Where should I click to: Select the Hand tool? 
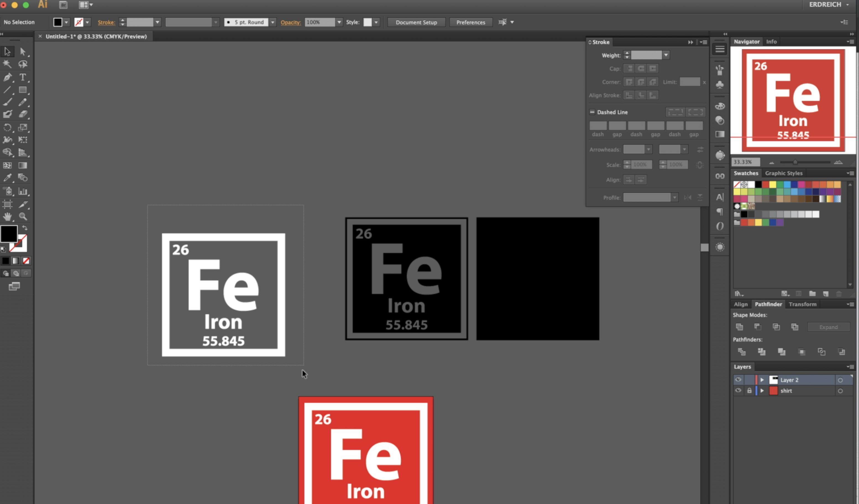coord(7,216)
